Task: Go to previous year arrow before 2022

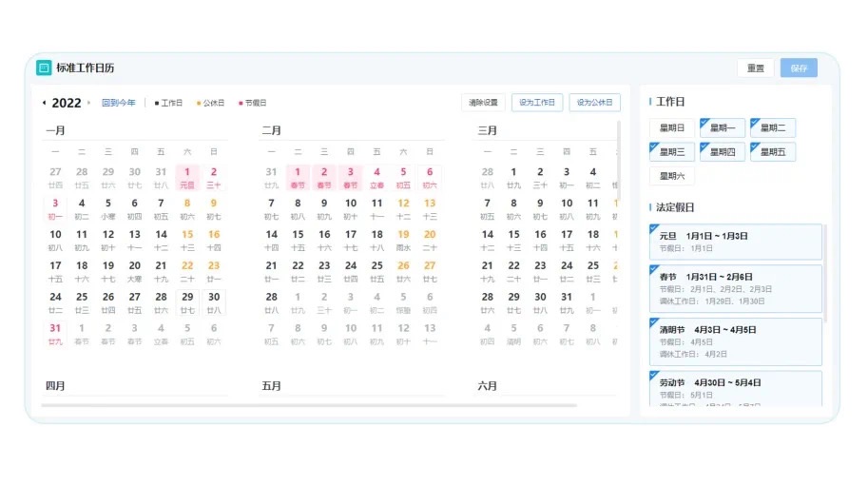Action: coord(45,103)
